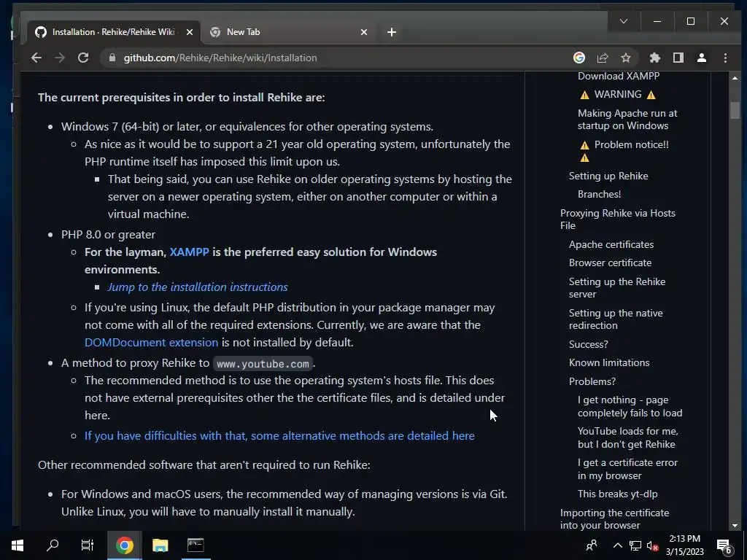Go to Download XAMPP in sidebar

click(619, 76)
